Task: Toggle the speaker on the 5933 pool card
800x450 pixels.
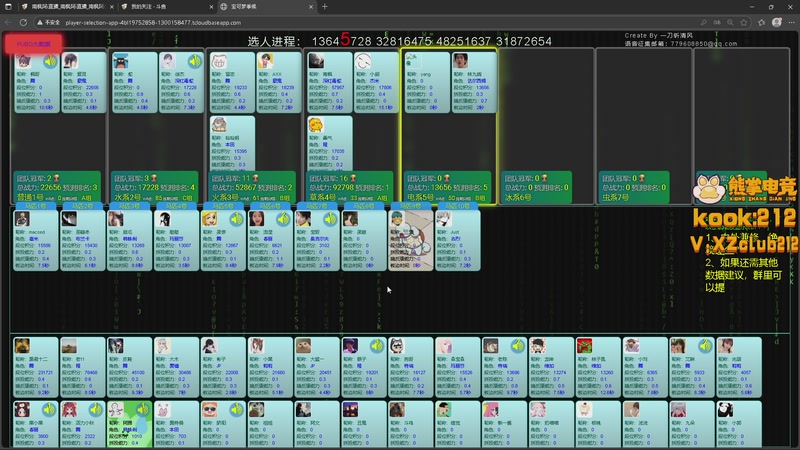Action: pos(706,346)
